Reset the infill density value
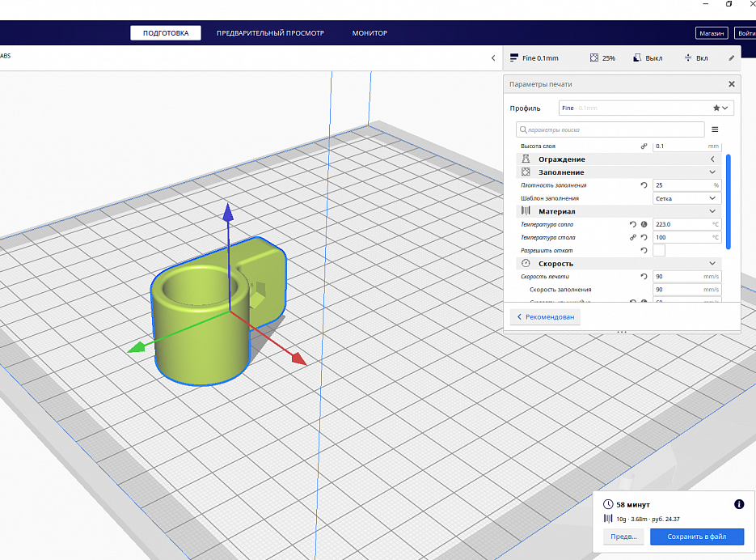Viewport: 756px width, 560px height. pyautogui.click(x=644, y=185)
